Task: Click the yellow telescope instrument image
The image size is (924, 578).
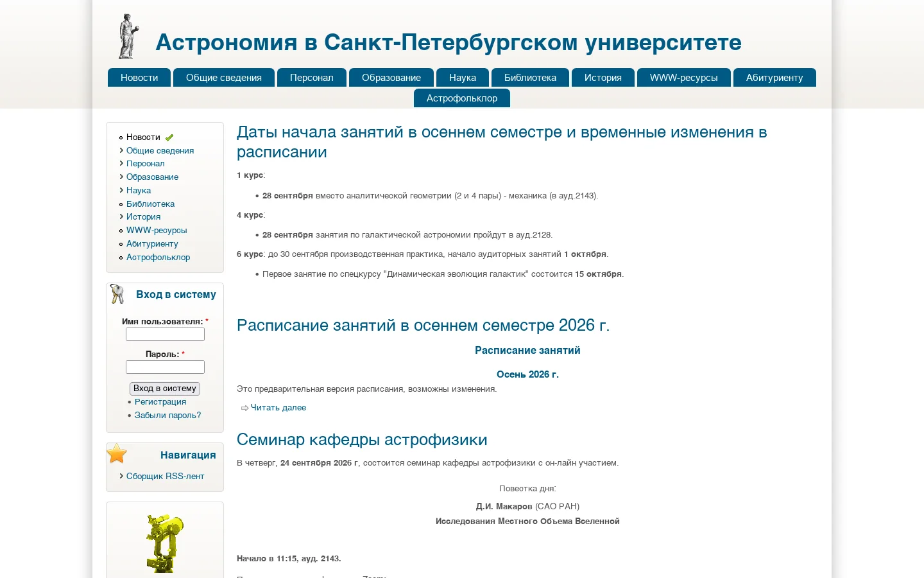Action: (x=164, y=543)
